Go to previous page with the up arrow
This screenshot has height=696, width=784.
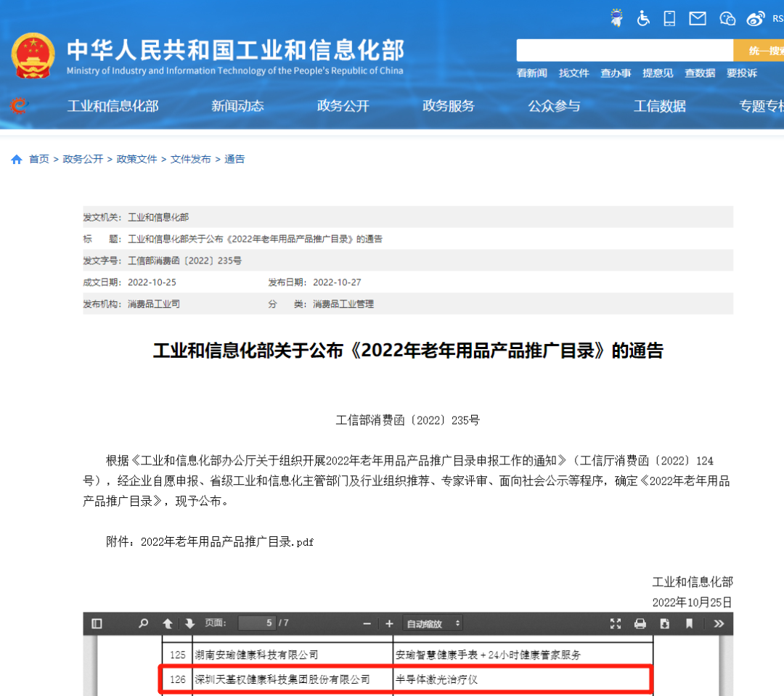click(x=166, y=623)
